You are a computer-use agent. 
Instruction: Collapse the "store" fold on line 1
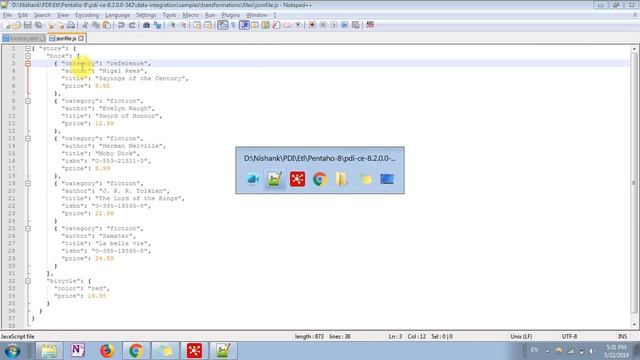(x=28, y=49)
